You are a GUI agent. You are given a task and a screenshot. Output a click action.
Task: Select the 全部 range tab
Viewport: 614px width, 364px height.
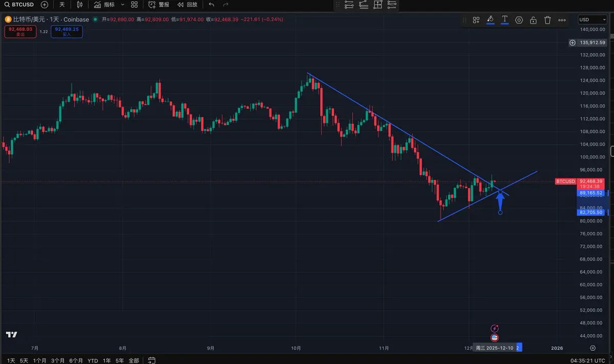pos(134,360)
